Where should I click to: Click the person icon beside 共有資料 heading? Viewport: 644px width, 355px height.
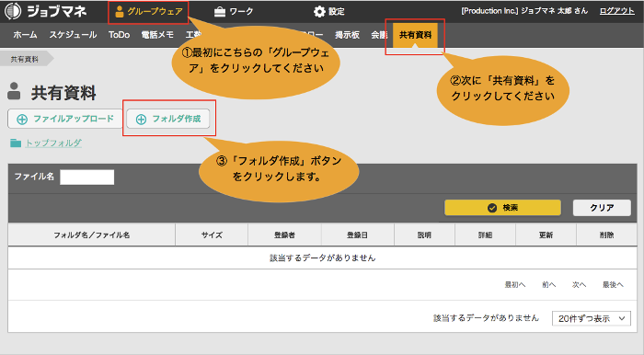click(14, 91)
